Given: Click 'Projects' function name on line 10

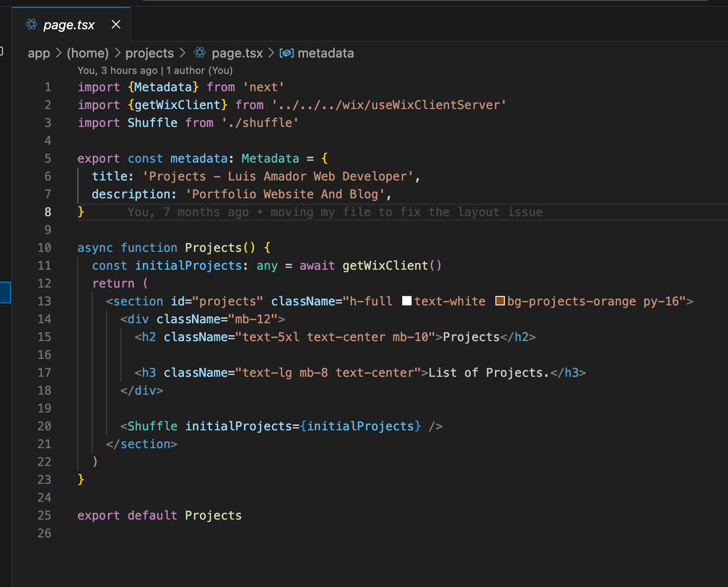Looking at the screenshot, I should (x=213, y=248).
